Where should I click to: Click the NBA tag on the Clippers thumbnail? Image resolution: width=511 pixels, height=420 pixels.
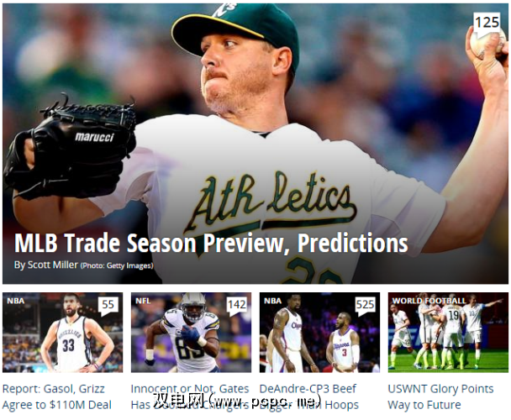point(272,301)
